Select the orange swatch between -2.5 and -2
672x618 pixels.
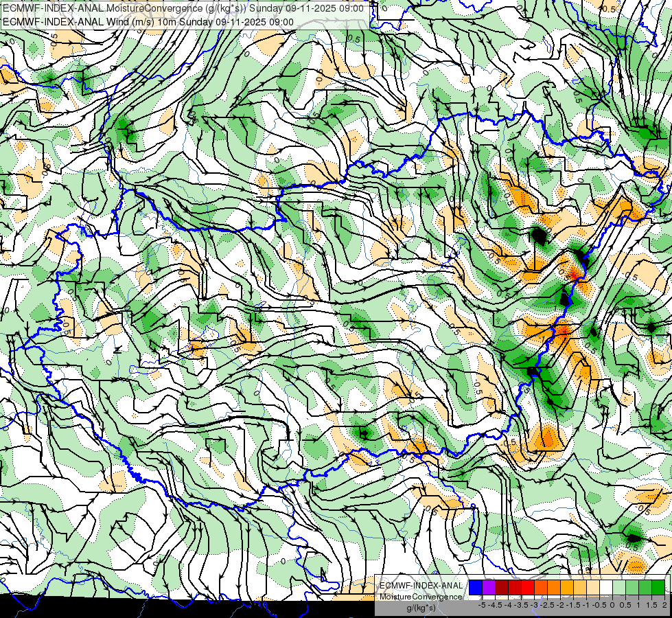[x=554, y=587]
